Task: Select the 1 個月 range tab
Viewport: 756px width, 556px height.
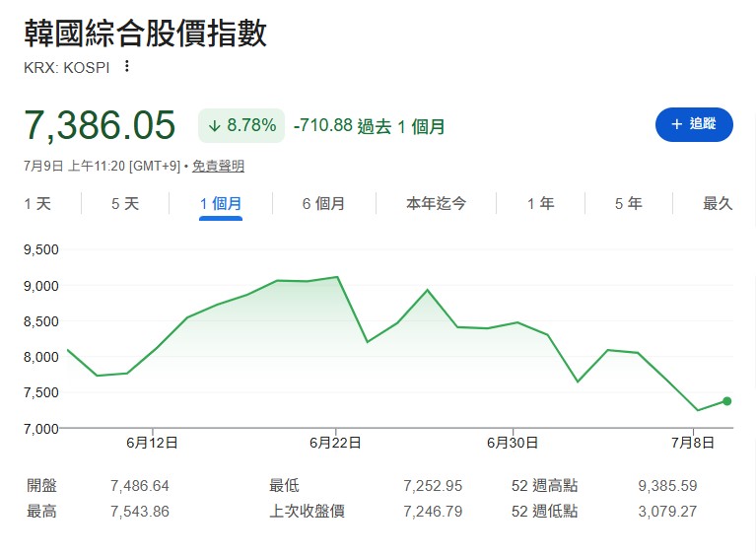Action: [x=221, y=203]
